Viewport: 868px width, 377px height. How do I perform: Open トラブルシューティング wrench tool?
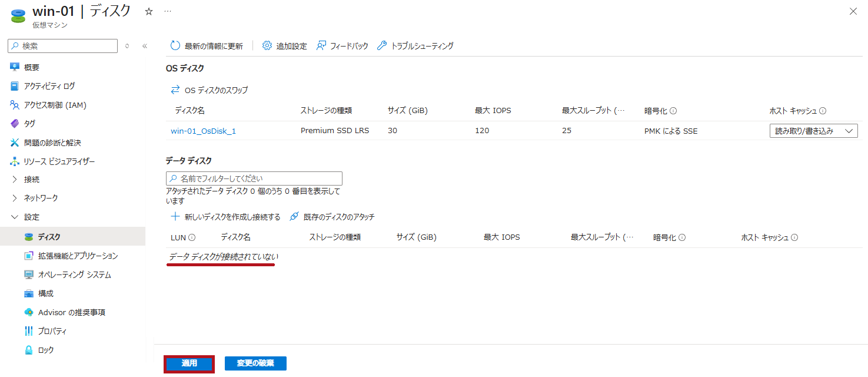tap(382, 46)
